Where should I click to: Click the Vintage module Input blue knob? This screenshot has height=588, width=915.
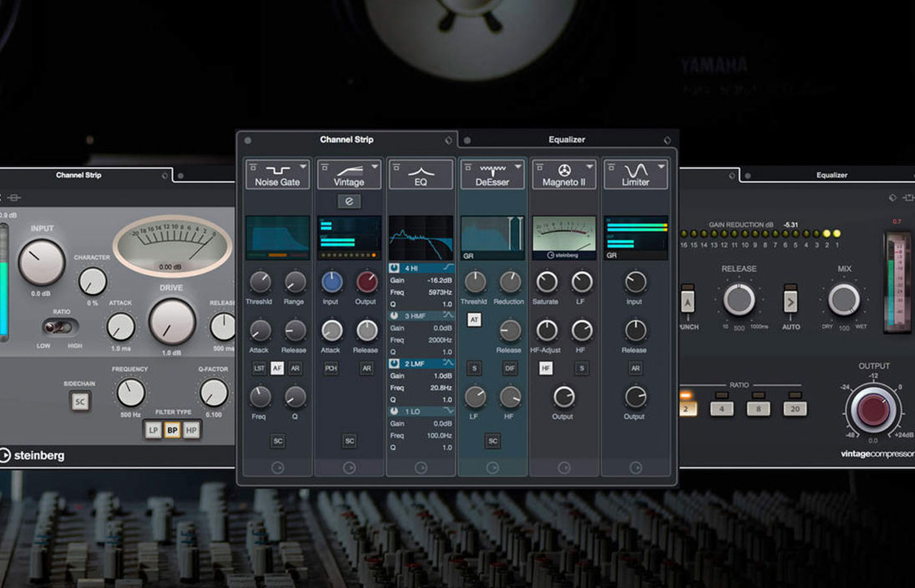pyautogui.click(x=332, y=282)
